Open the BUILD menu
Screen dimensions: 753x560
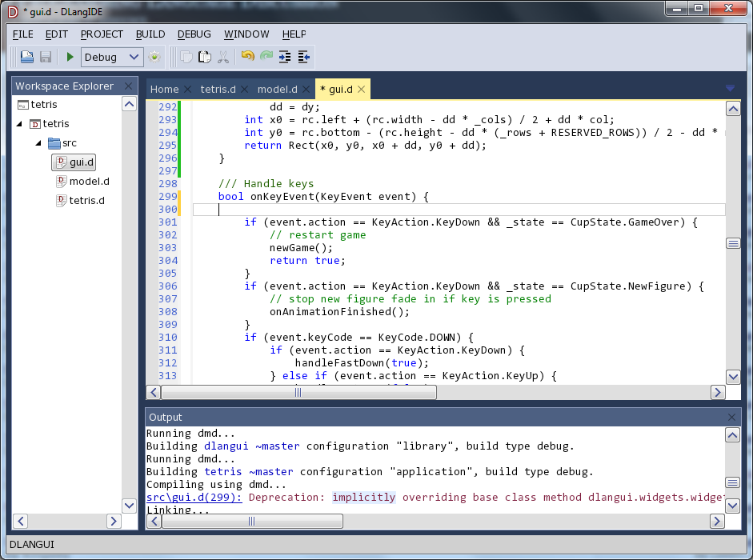tap(150, 34)
